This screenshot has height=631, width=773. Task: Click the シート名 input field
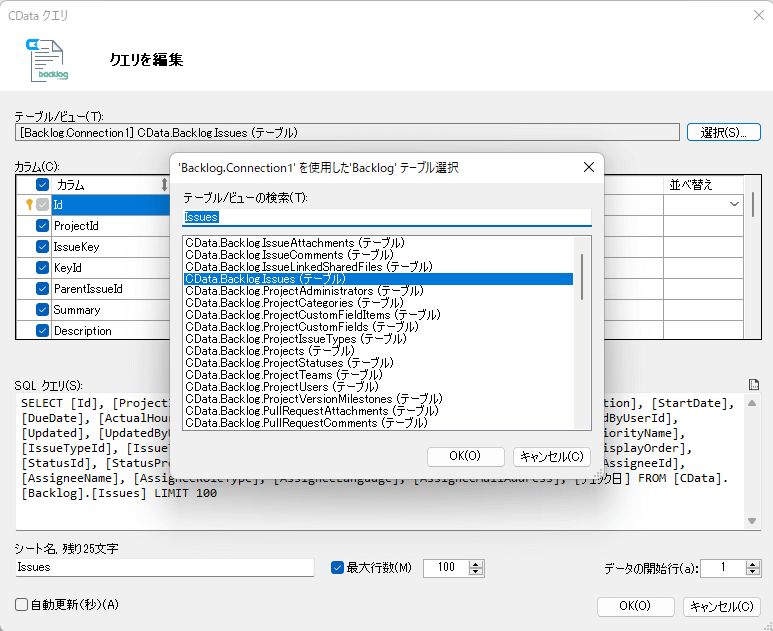[x=165, y=567]
